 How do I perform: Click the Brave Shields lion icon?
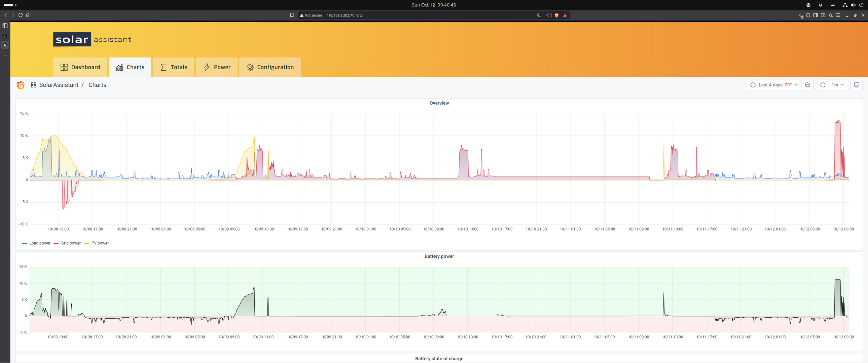click(556, 15)
